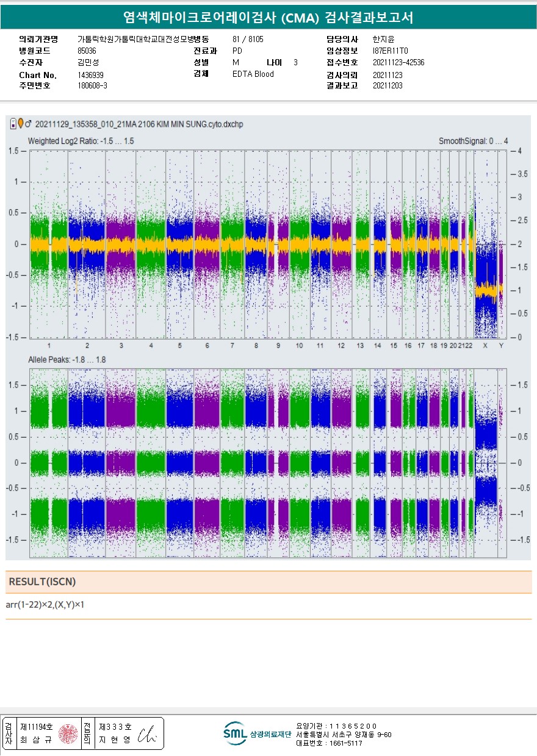Click the SmoothSignal scale label

click(473, 141)
